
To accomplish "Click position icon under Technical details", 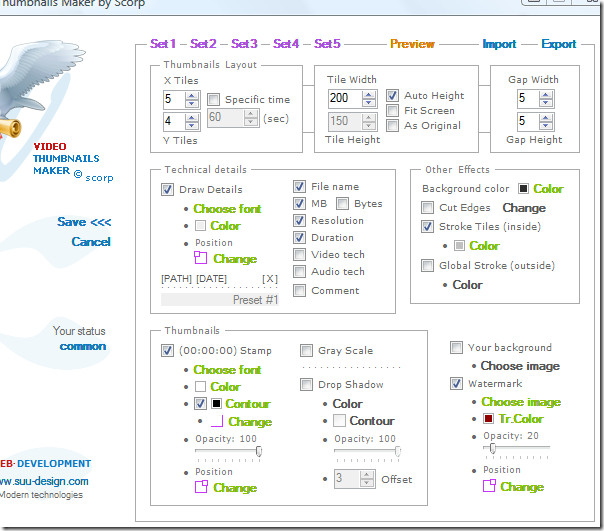I will 200,257.
